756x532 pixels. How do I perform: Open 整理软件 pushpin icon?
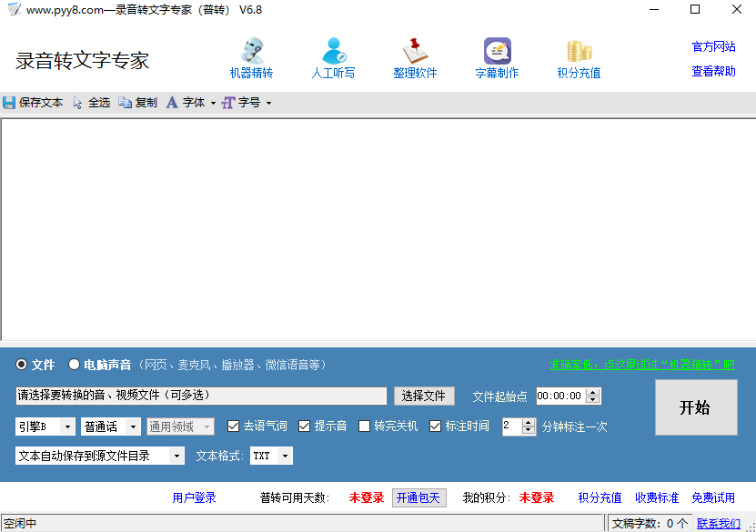point(415,51)
